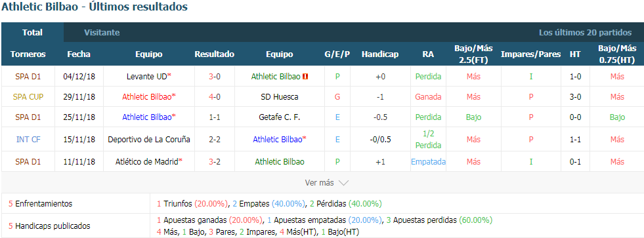Click the SPA CUP tournament label
Screen dimensions: 644x238
coord(28,97)
